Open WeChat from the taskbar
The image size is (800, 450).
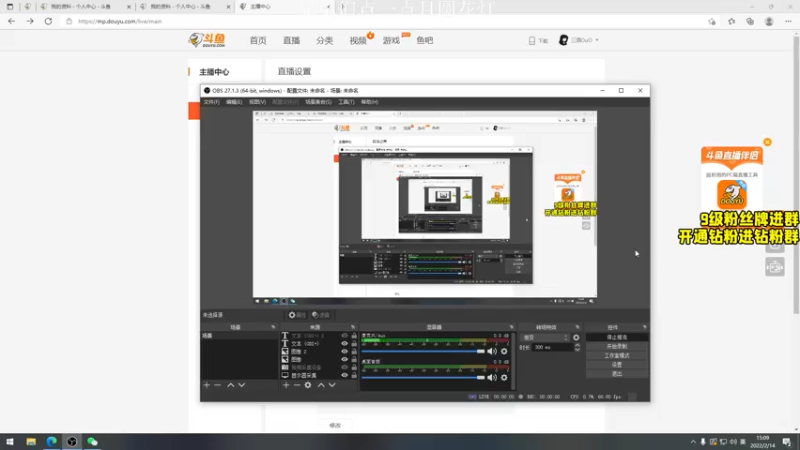point(92,442)
